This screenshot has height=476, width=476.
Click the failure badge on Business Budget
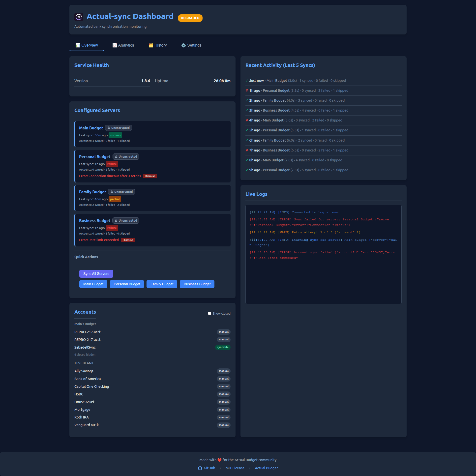point(112,228)
